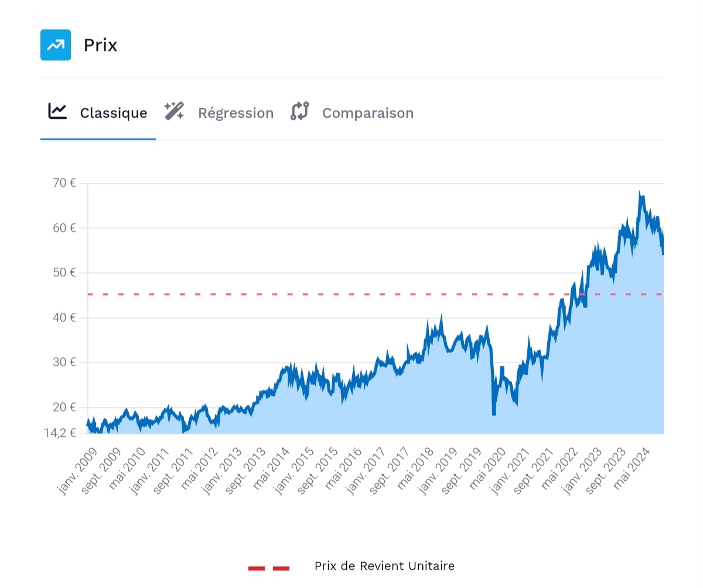Click the 14,2 € y-axis minimum label
Viewport: 703px width, 588px height.
coord(60,433)
